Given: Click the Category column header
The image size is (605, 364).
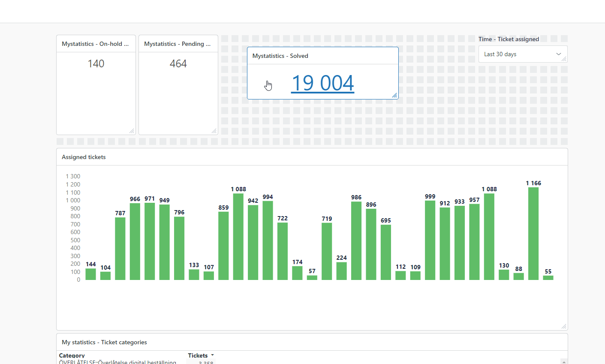Looking at the screenshot, I should [x=72, y=355].
